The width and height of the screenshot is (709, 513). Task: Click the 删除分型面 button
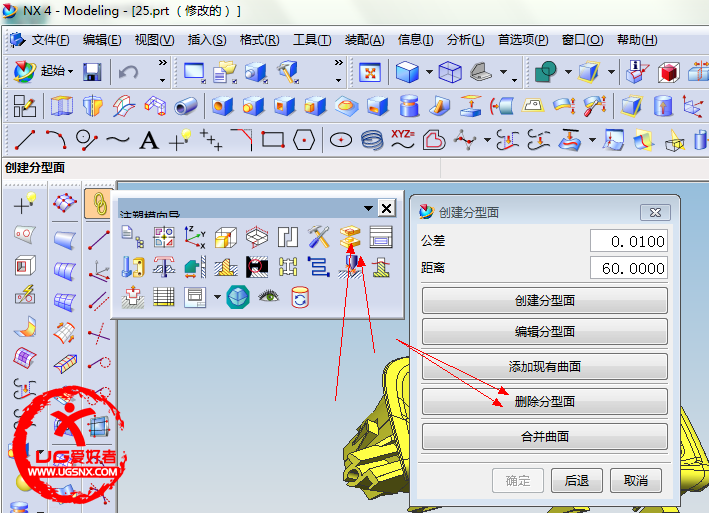click(x=544, y=401)
